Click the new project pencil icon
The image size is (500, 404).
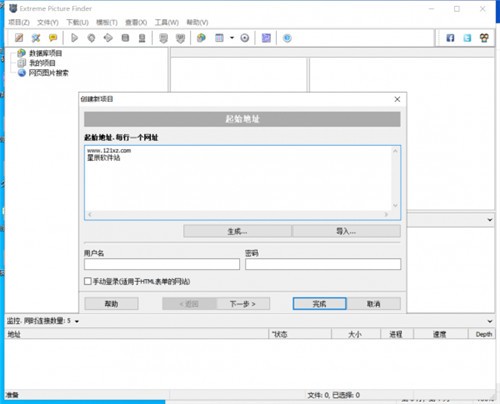pos(19,38)
